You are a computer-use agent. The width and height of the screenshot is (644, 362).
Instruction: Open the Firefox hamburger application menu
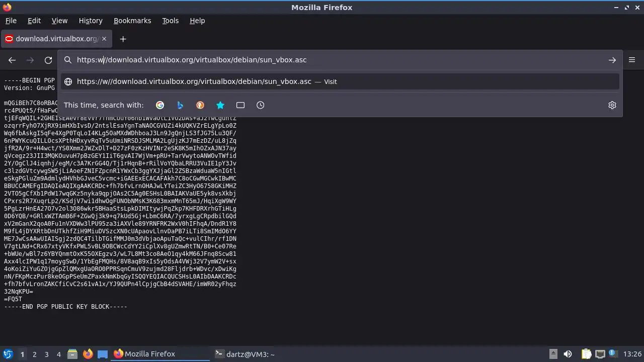632,60
